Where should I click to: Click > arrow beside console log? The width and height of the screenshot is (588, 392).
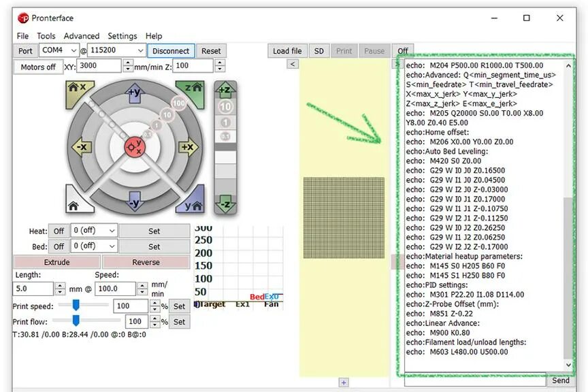397,64
